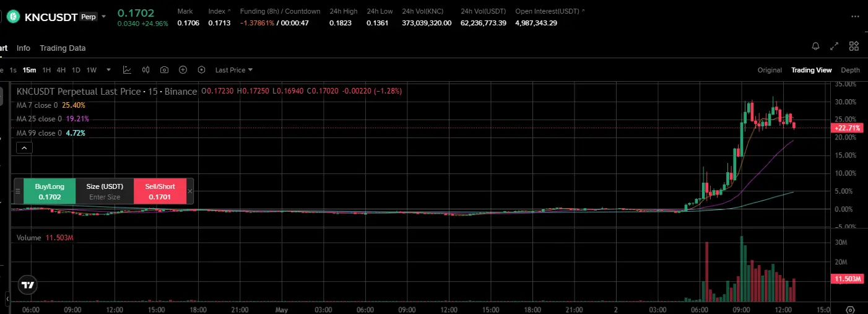Close the quick order panel
This screenshot has height=314, width=868.
pos(190,191)
